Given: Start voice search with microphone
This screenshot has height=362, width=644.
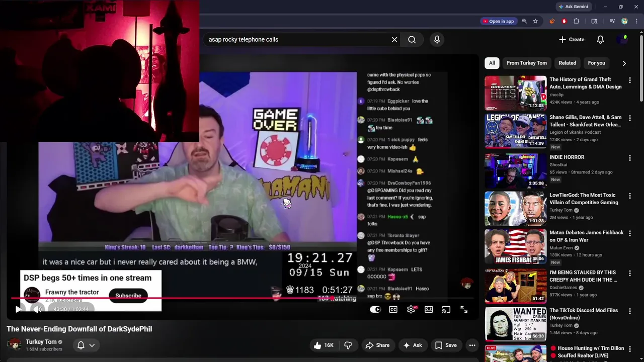Looking at the screenshot, I should coord(437,40).
